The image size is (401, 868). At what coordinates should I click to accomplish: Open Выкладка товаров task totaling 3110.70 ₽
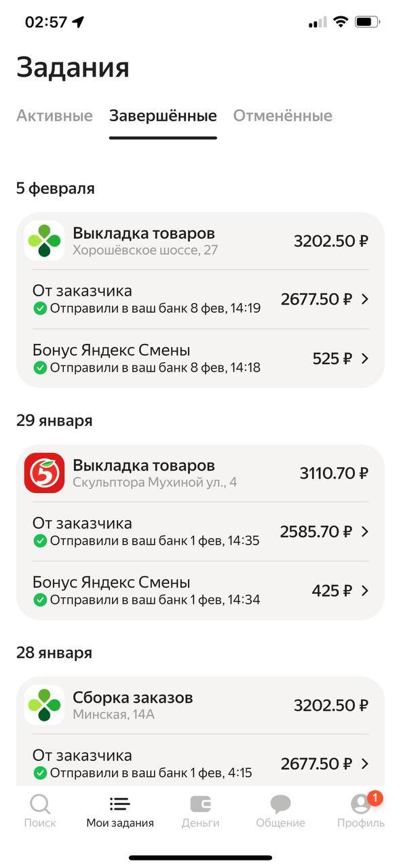[x=200, y=473]
